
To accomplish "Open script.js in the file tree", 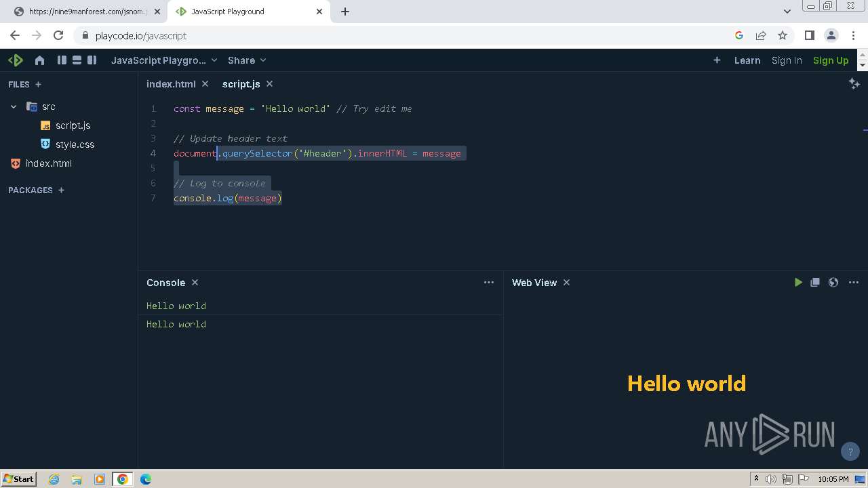I will [x=66, y=125].
